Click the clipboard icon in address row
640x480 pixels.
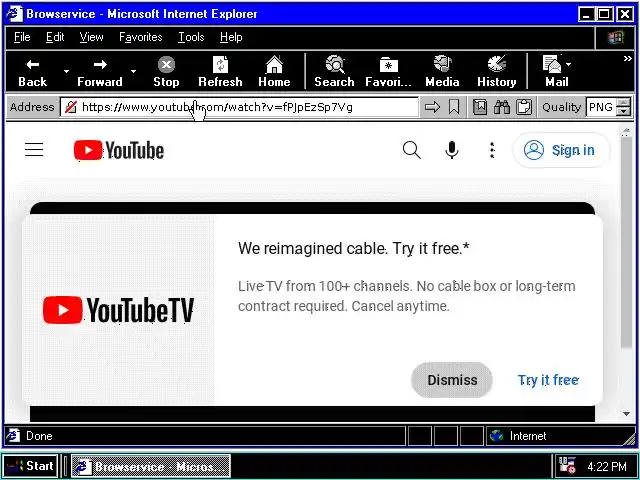click(x=524, y=107)
